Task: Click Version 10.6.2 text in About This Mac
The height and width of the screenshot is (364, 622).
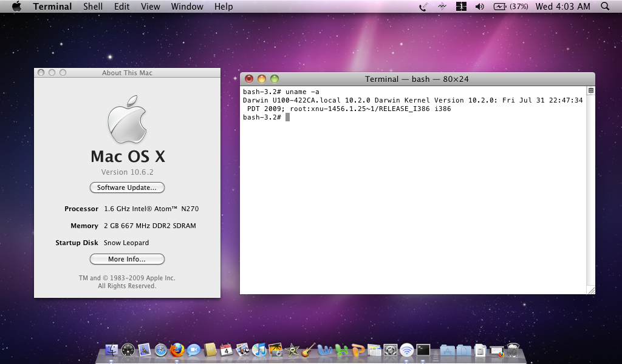Action: (x=127, y=172)
